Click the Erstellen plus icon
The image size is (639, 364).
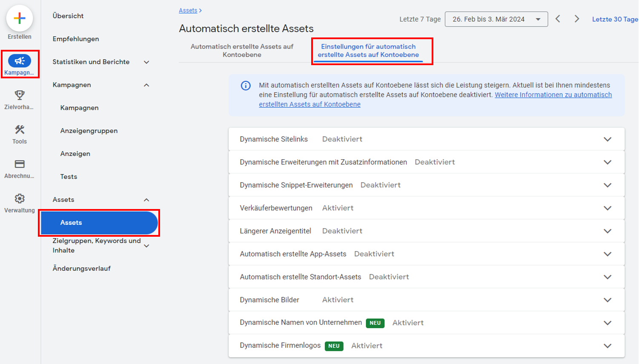(19, 18)
